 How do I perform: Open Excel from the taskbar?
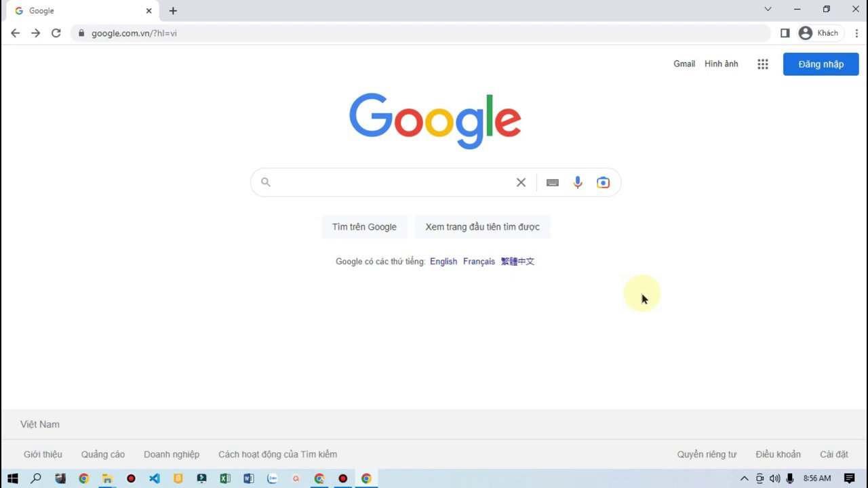pyautogui.click(x=225, y=479)
